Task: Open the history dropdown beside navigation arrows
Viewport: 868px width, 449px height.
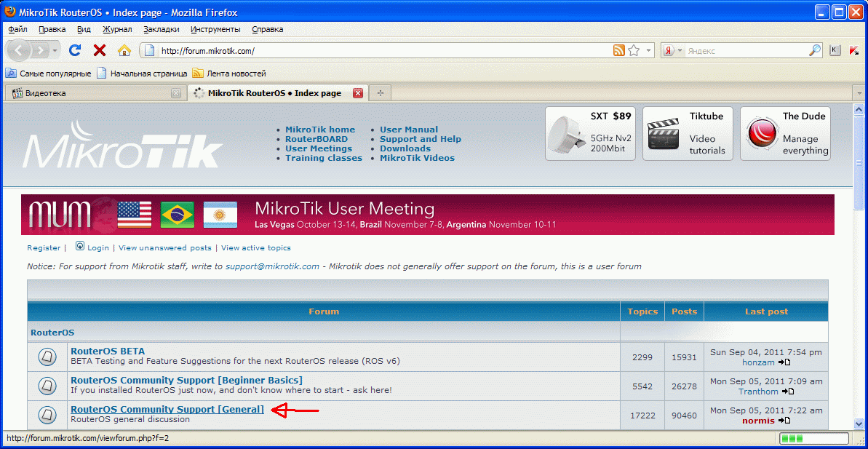Action: pos(55,50)
